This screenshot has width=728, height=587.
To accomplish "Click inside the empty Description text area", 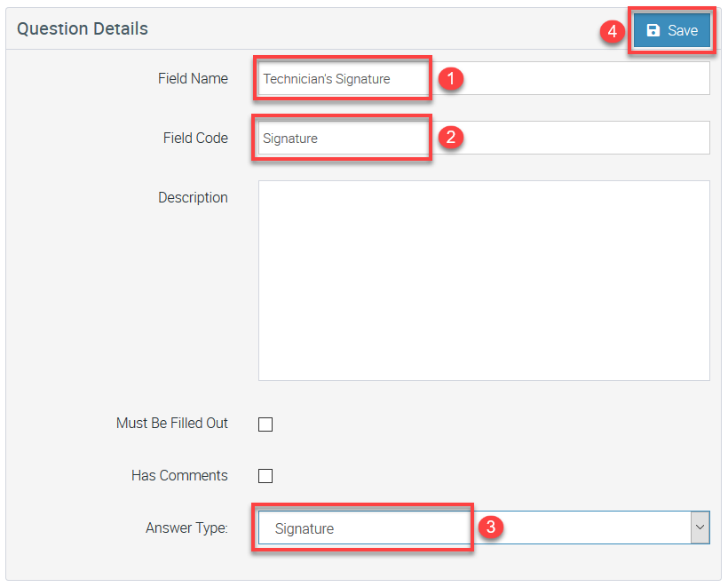I will tap(484, 280).
